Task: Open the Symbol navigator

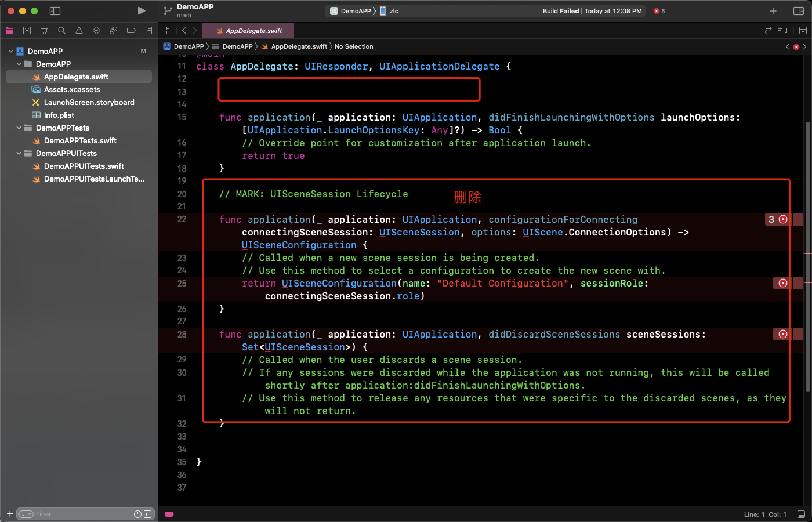Action: pos(44,31)
